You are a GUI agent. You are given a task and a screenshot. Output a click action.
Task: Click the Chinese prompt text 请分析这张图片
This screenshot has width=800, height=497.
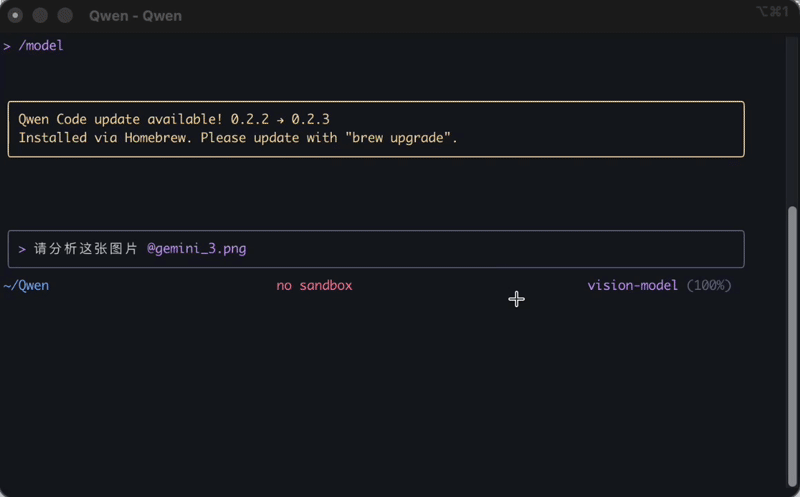tap(86, 248)
